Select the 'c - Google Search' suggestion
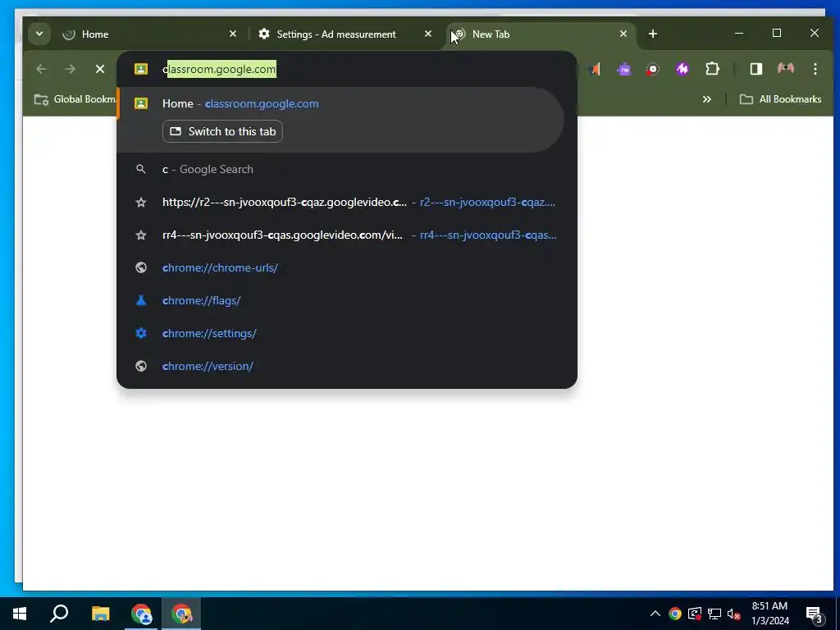Viewport: 840px width, 630px height. coord(347,169)
